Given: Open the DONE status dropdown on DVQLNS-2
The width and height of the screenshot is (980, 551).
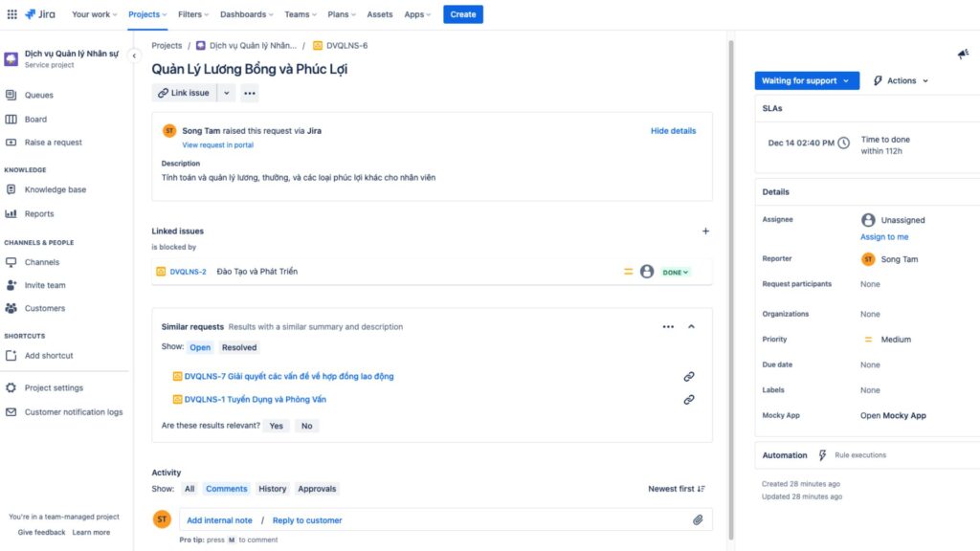Looking at the screenshot, I should click(x=675, y=273).
